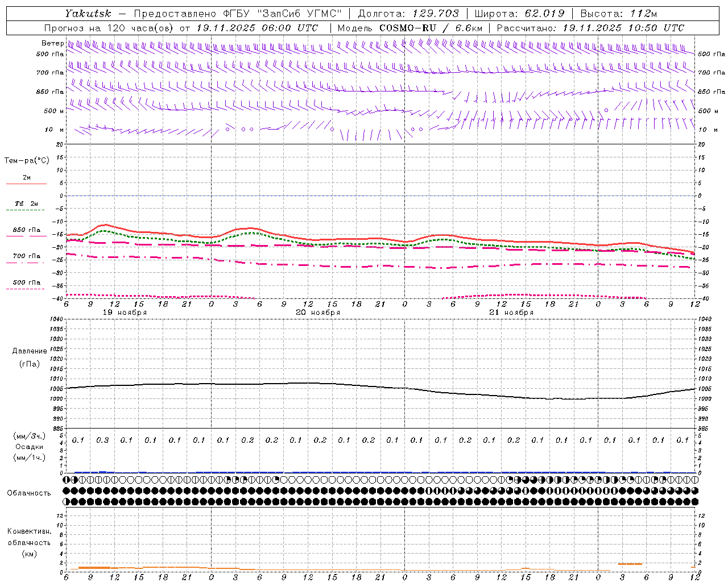The image size is (728, 582).
Task: Select the 500 м wind level label on left
Action: pyautogui.click(x=54, y=111)
